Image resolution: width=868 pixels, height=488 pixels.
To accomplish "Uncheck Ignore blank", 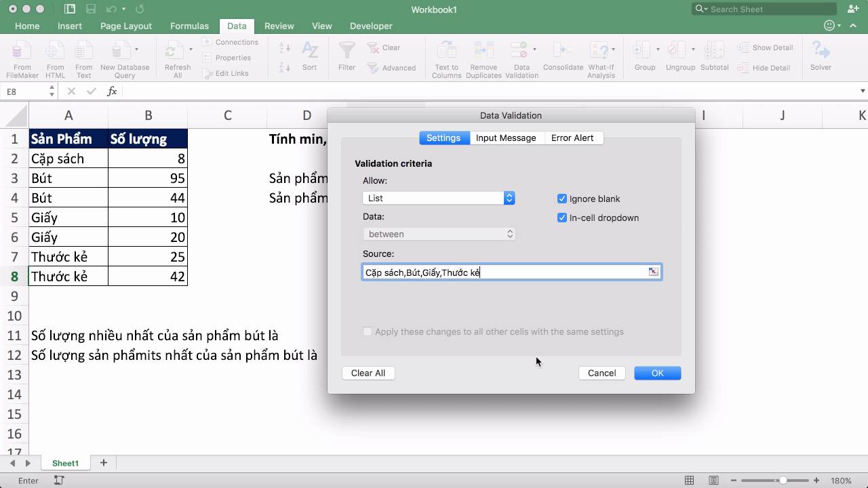I will (562, 199).
